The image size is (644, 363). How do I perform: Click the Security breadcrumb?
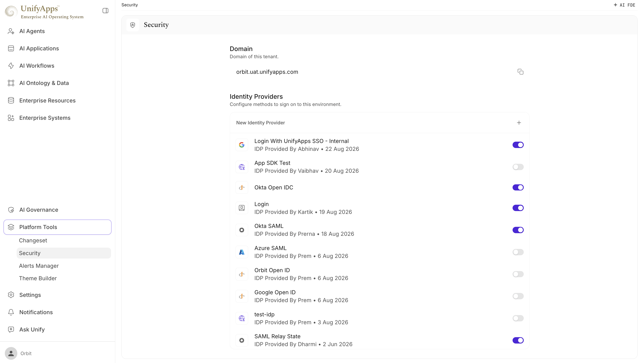coord(129,5)
